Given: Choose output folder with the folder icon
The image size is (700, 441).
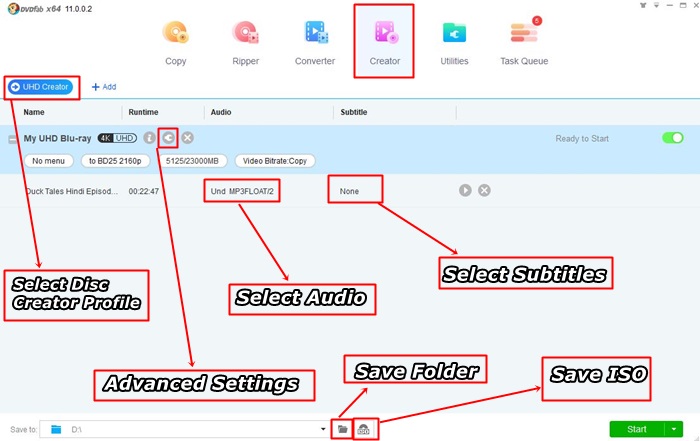Looking at the screenshot, I should 342,429.
